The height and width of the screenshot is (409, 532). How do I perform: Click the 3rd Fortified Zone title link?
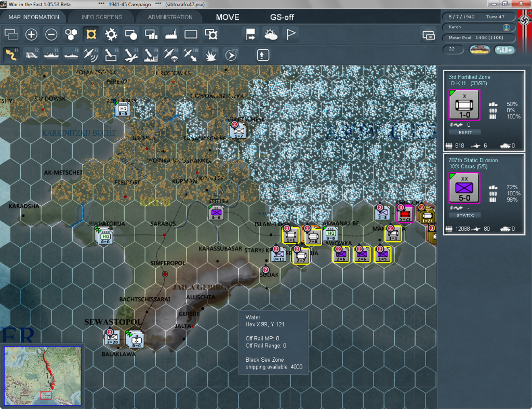point(469,77)
